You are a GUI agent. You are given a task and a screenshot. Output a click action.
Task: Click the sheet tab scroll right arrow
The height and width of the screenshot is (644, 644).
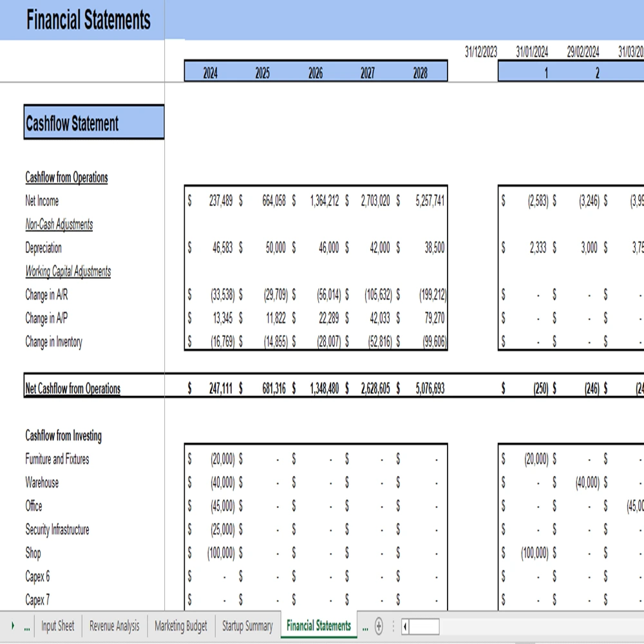click(13, 626)
